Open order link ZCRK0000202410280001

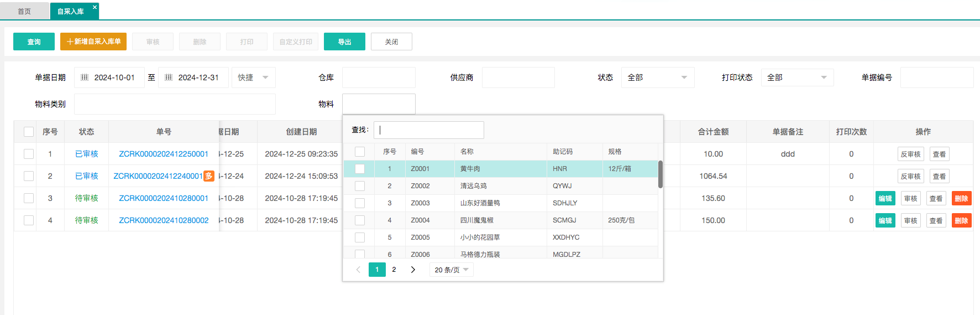(164, 198)
